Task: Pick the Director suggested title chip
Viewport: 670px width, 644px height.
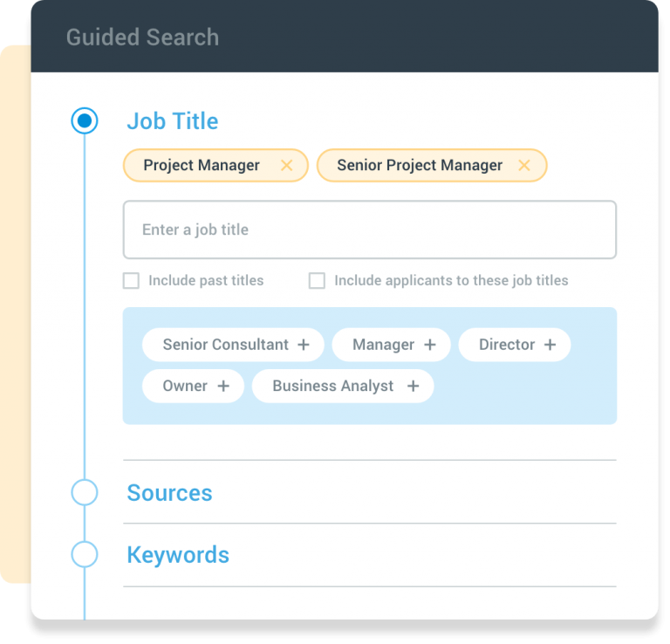Action: point(506,345)
